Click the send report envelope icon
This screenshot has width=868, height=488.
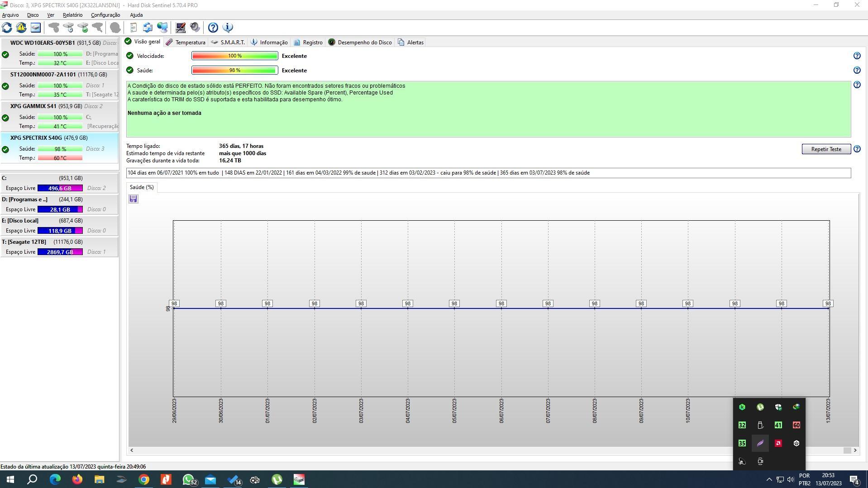click(x=148, y=28)
